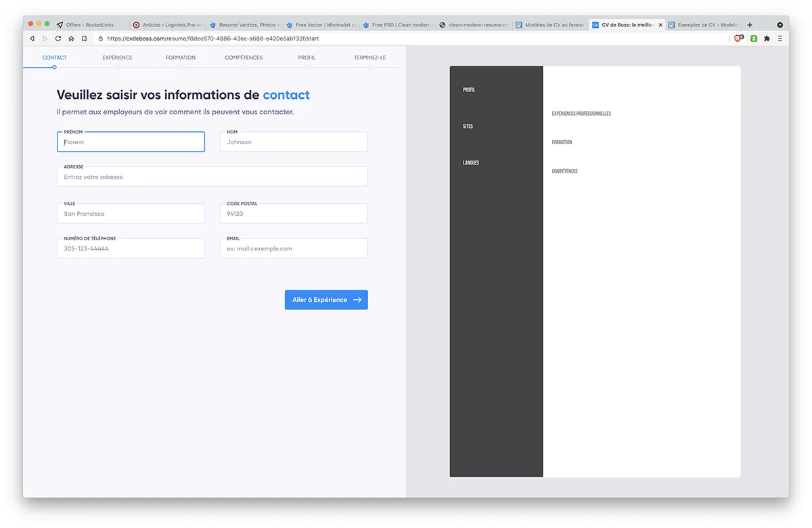The width and height of the screenshot is (812, 528).
Task: Click SITES heading in CV preview
Action: click(468, 127)
